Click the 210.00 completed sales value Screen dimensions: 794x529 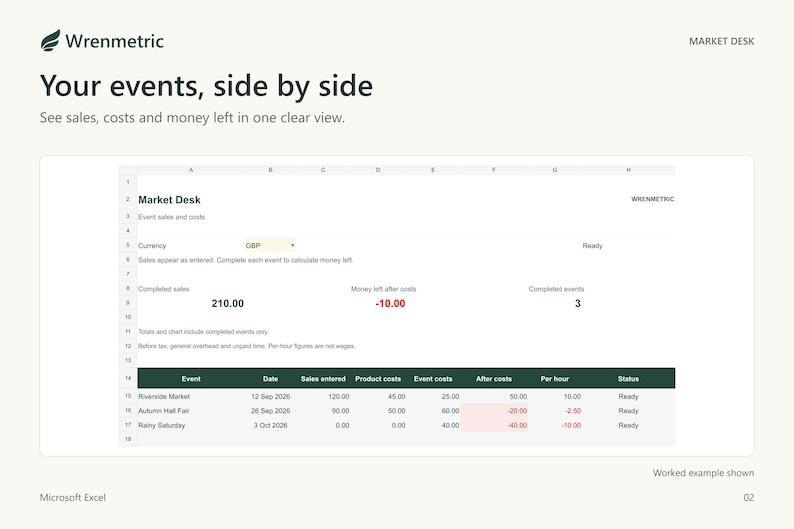(x=227, y=303)
